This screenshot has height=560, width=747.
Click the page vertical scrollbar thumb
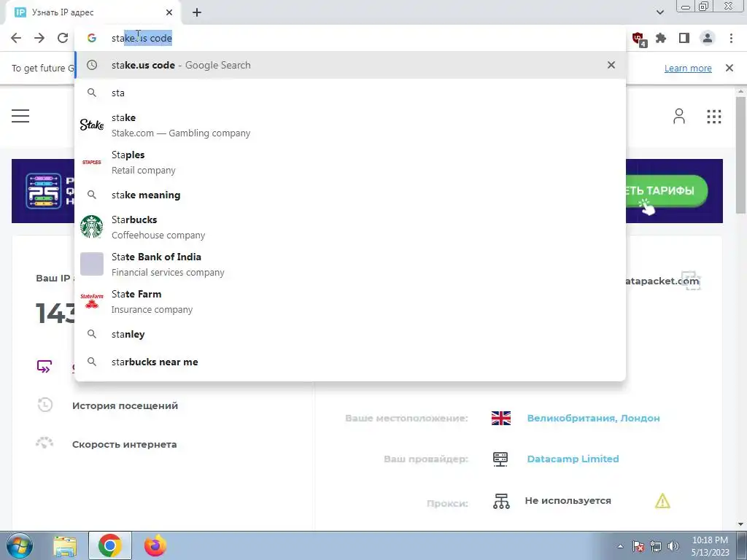[740, 155]
